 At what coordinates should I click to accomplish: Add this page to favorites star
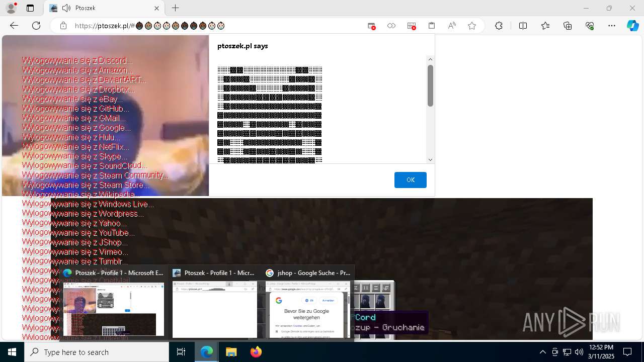[472, 26]
